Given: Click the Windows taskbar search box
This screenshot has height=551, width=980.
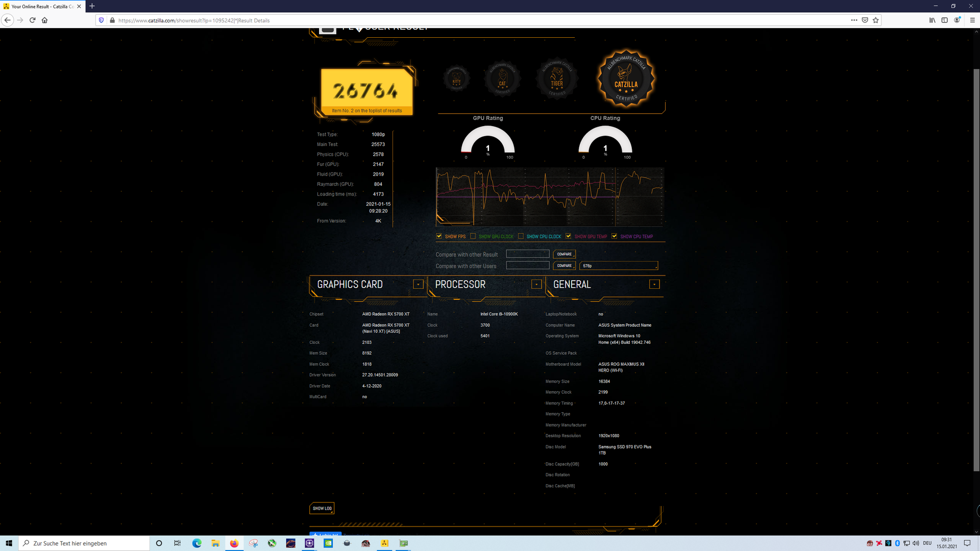Looking at the screenshot, I should pyautogui.click(x=84, y=543).
